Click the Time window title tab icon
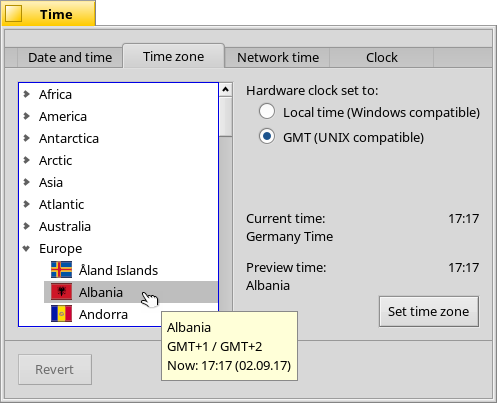The image size is (497, 403). (x=14, y=14)
